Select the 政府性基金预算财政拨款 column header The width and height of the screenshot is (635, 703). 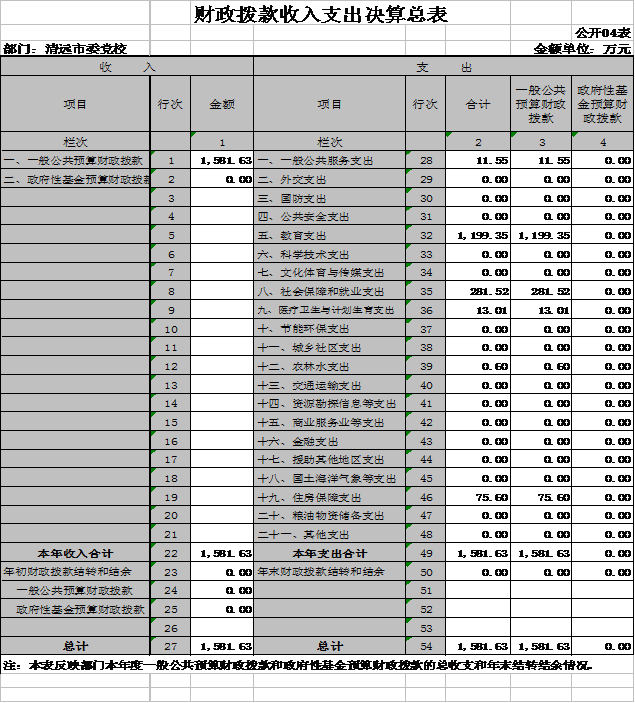602,104
